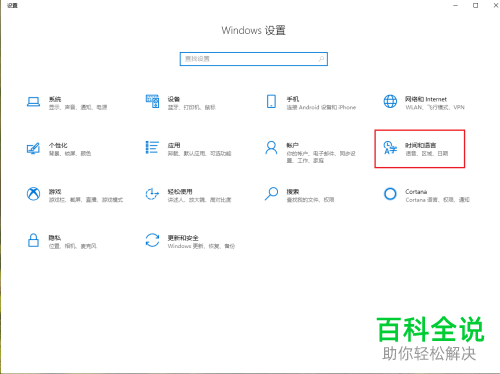Screen dimensions: 500x374
Task: Select the 个性化 category label
Action: click(x=58, y=145)
